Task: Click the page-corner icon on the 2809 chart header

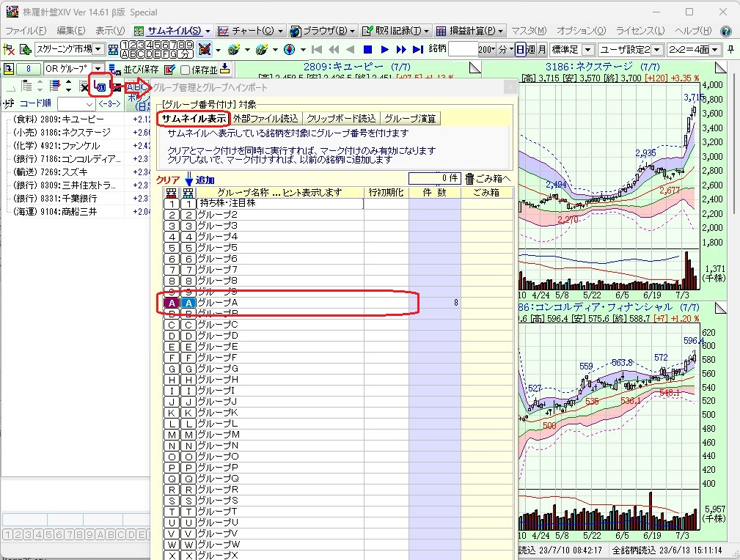Action: pos(475,68)
